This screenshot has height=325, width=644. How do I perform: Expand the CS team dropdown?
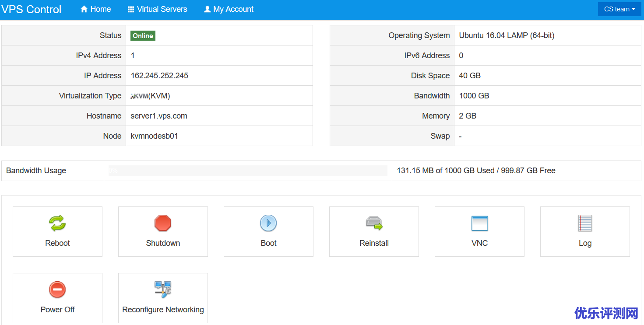619,9
